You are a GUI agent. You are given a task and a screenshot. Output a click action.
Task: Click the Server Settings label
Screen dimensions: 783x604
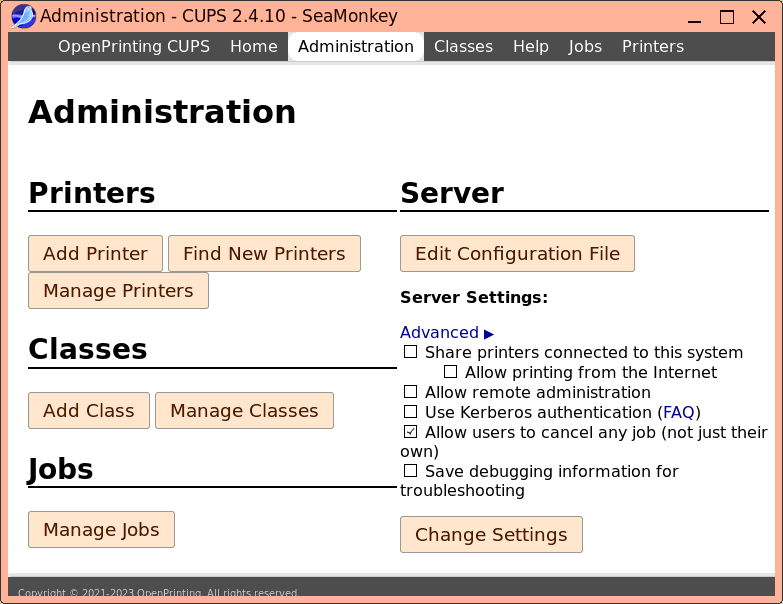point(474,298)
